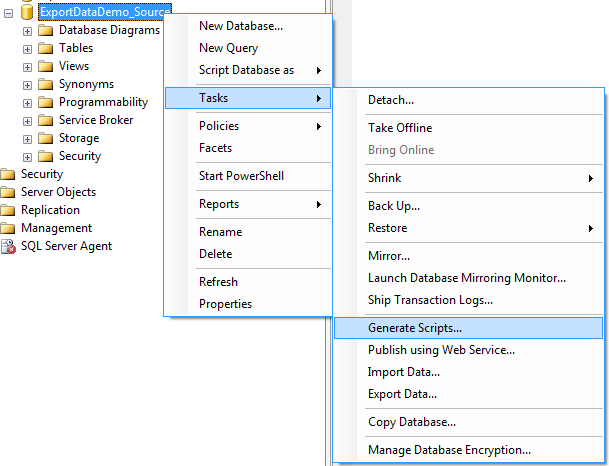The height and width of the screenshot is (466, 609).
Task: Collapse the ExportDataDemo_Source database node
Action: point(8,12)
